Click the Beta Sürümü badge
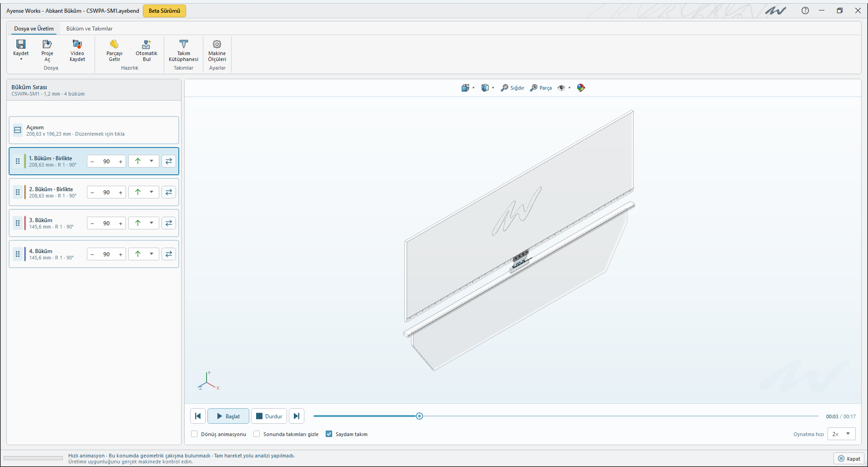Screen dimensions: 868x467 [x=164, y=10]
